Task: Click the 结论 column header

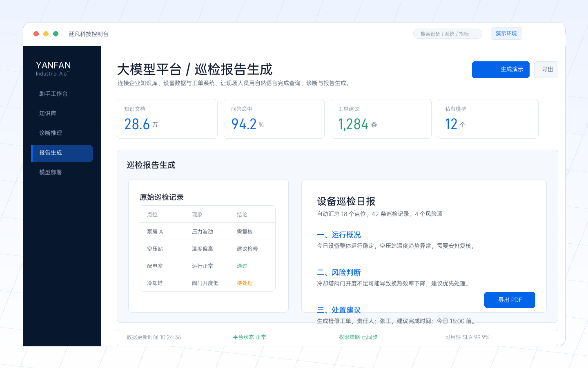Action: tap(242, 214)
